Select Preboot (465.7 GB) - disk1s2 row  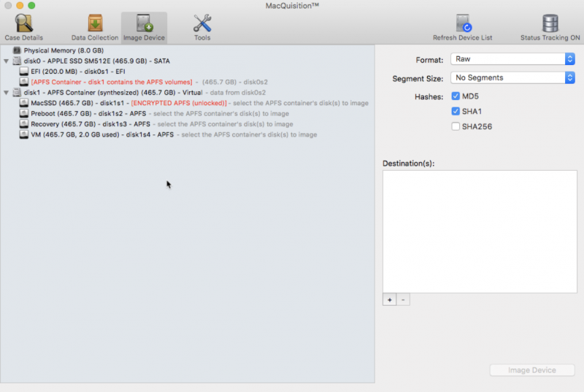(x=188, y=113)
